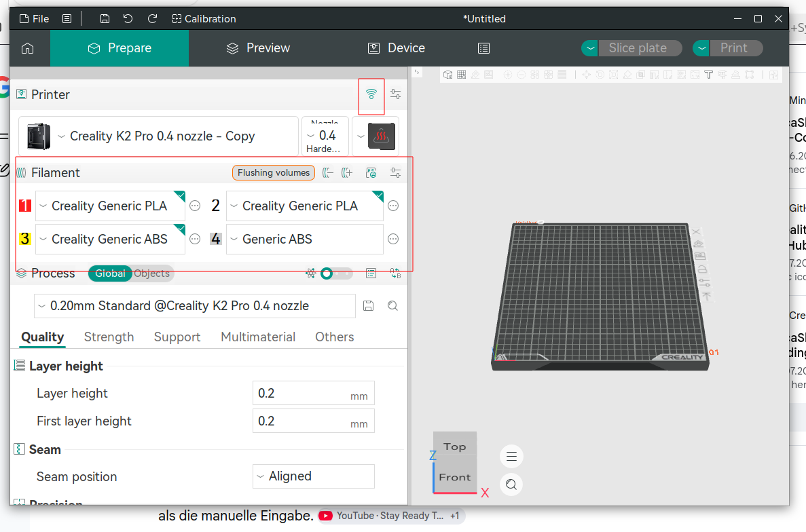The height and width of the screenshot is (532, 806).
Task: Open the Calibration menu
Action: [x=204, y=19]
